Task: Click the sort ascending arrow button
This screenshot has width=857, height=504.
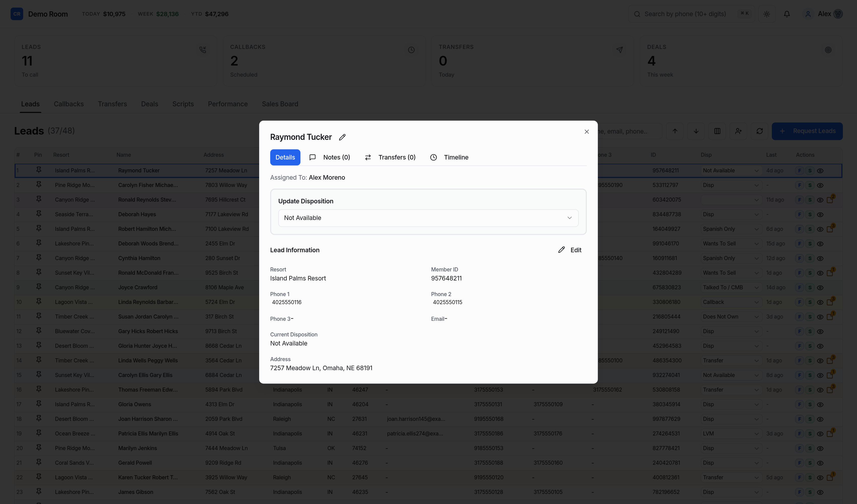Action: pos(675,131)
